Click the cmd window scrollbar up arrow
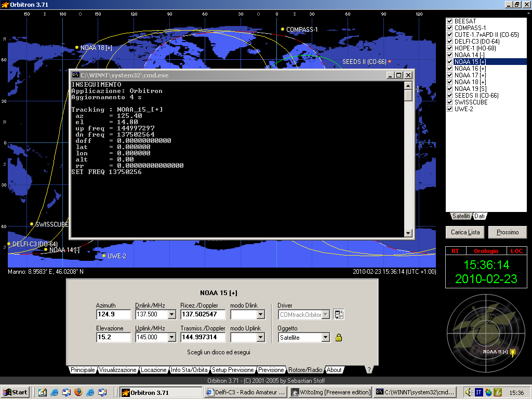 pos(408,85)
